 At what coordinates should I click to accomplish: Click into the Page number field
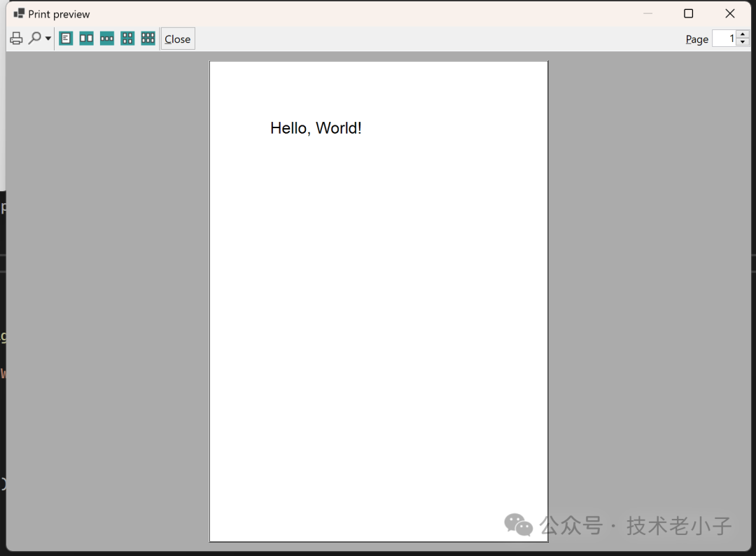tap(724, 39)
